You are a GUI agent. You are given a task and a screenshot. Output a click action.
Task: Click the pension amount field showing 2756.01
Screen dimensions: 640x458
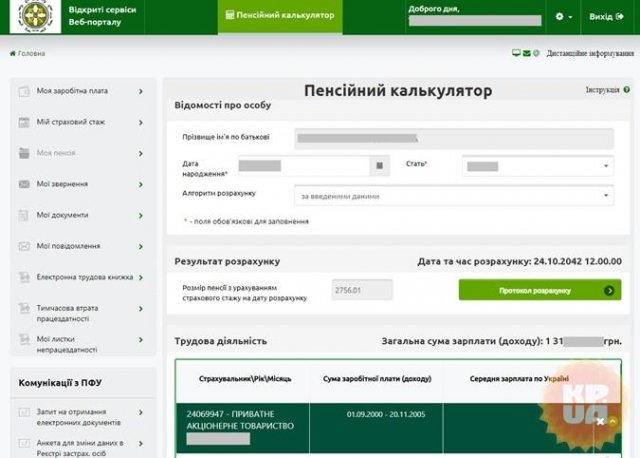click(x=362, y=290)
